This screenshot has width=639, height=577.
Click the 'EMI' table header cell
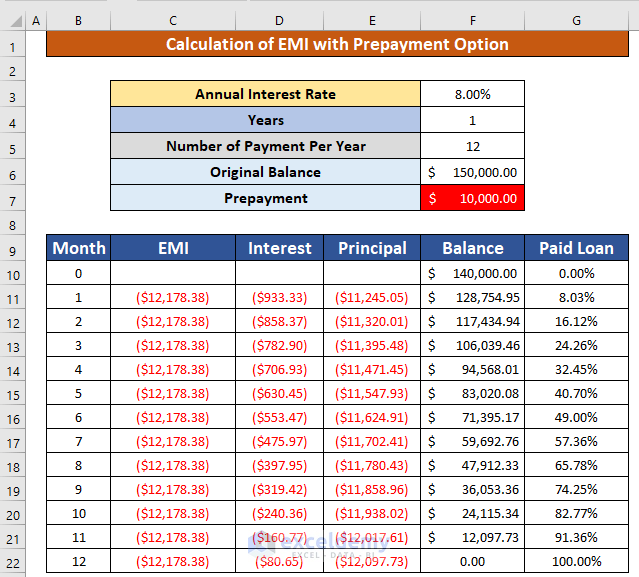pyautogui.click(x=173, y=248)
